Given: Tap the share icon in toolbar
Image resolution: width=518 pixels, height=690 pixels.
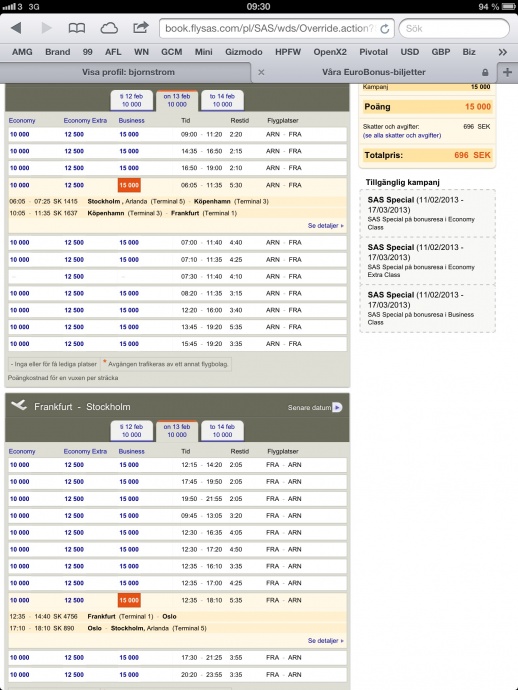Looking at the screenshot, I should [141, 27].
